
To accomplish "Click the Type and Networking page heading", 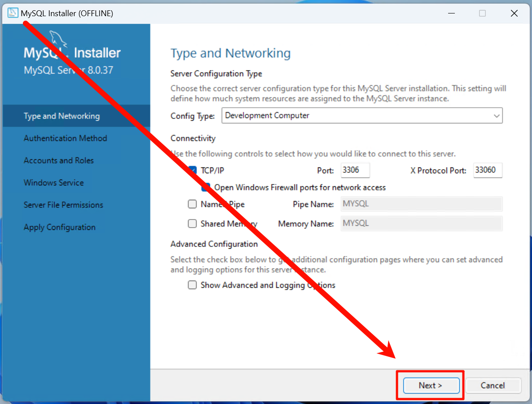I will (x=231, y=53).
